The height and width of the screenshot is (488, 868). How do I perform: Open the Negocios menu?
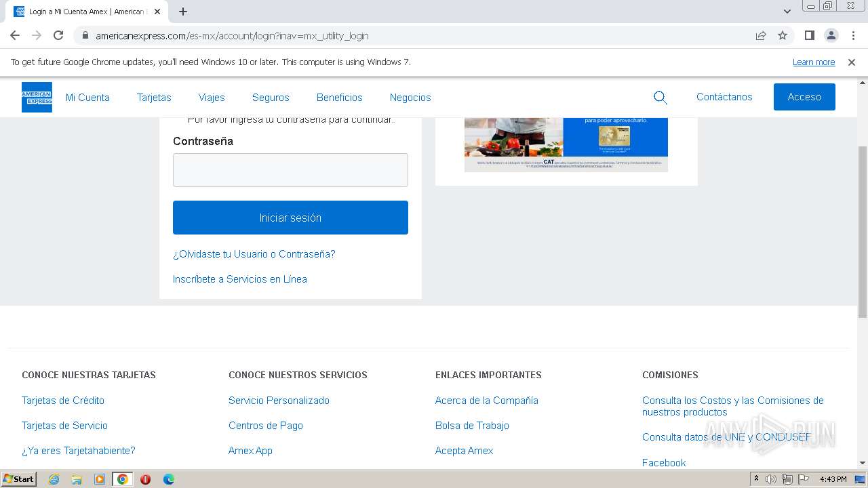click(x=410, y=98)
